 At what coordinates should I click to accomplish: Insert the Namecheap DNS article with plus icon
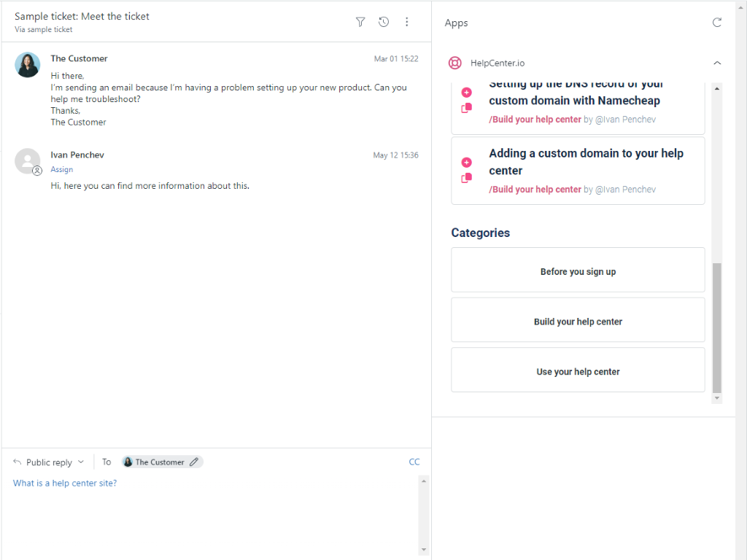pos(467,93)
